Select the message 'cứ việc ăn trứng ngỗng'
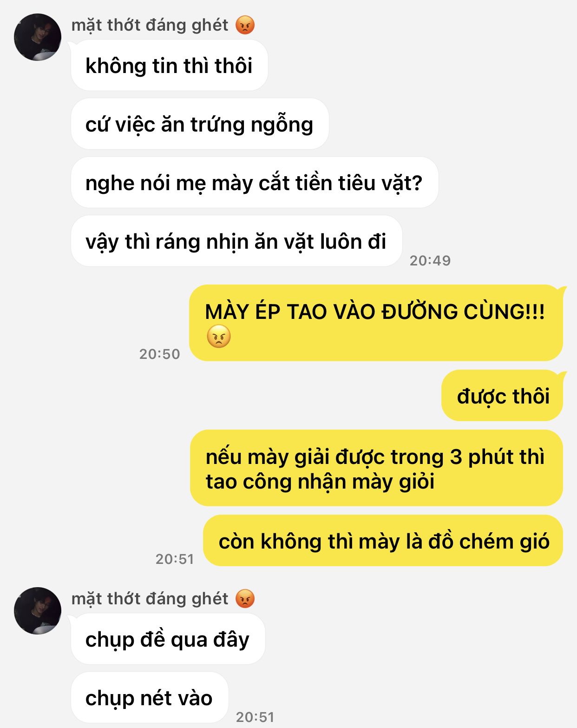Viewport: 577px width, 728px height. [x=200, y=124]
